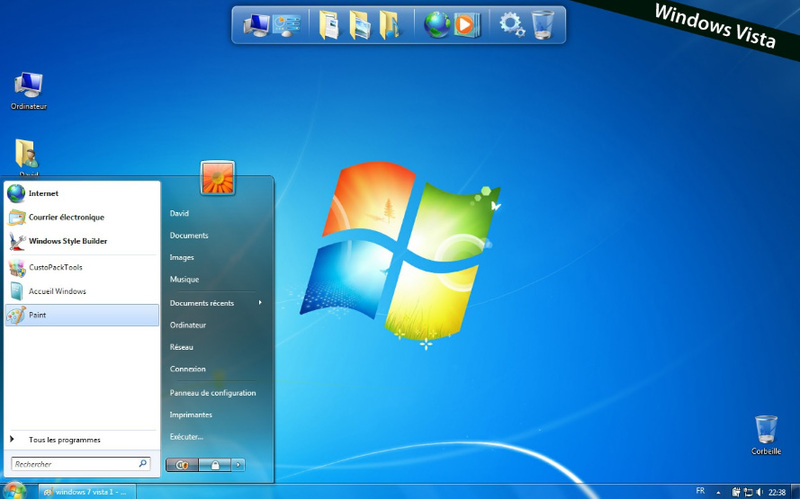Click the magnifier icon in search box

(142, 463)
